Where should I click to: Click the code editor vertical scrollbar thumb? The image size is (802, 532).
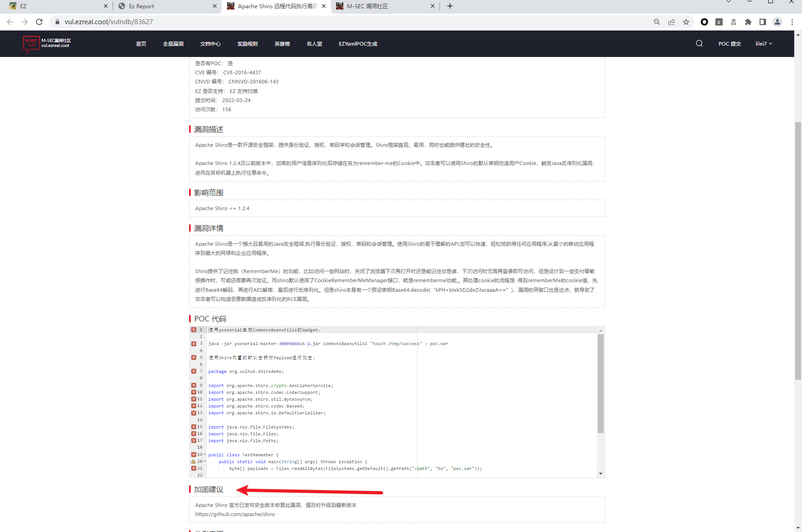(600, 383)
